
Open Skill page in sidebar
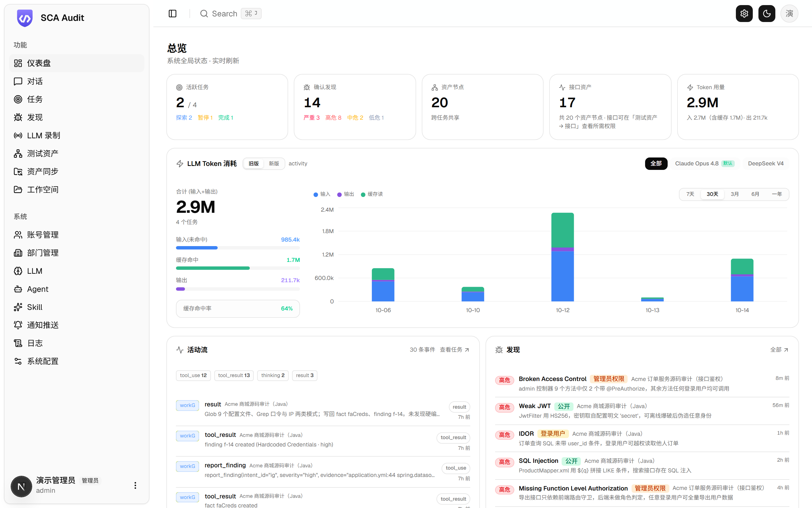76,307
